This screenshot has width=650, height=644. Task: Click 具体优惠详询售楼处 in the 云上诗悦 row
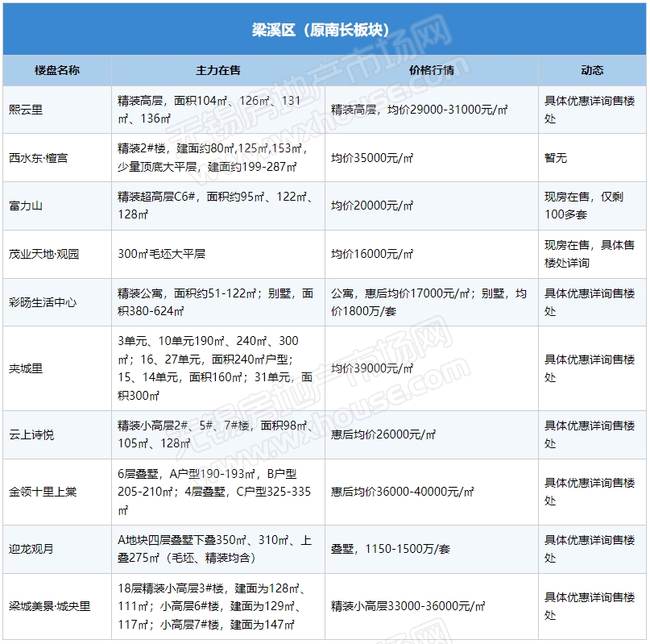pyautogui.click(x=589, y=434)
